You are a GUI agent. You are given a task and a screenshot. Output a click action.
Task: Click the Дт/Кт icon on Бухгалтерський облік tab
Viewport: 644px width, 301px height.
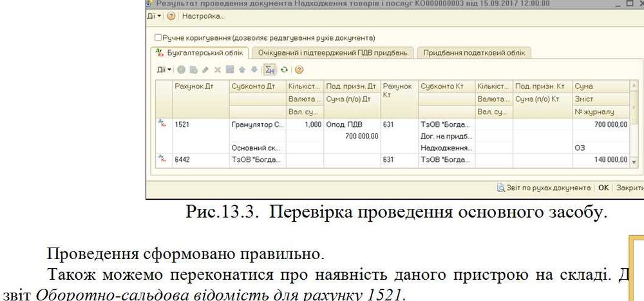pos(159,53)
